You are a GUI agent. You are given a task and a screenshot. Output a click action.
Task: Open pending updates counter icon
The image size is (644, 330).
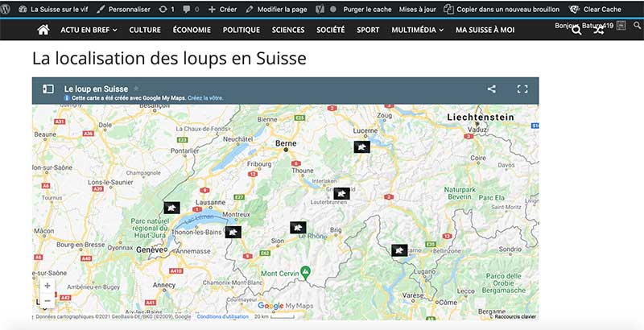pos(167,9)
